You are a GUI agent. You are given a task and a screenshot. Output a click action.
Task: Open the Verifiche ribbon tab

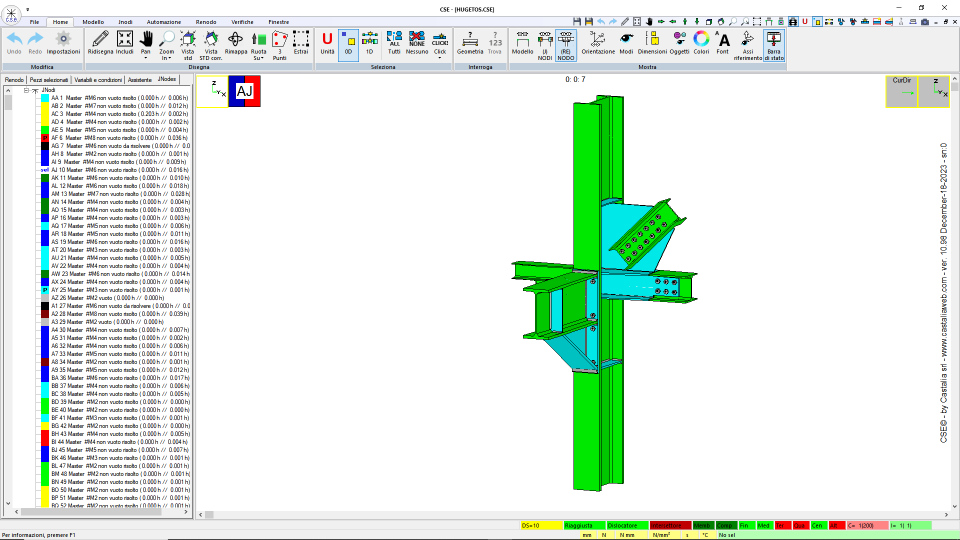(242, 22)
